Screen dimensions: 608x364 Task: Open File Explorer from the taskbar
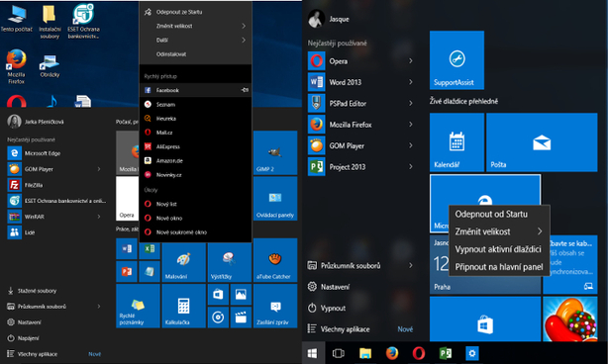coord(364,353)
